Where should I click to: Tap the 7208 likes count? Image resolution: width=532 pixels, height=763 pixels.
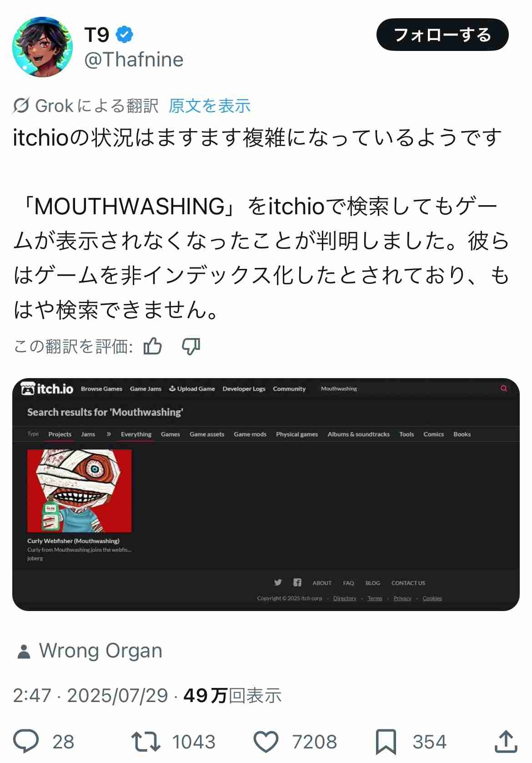pos(315,742)
